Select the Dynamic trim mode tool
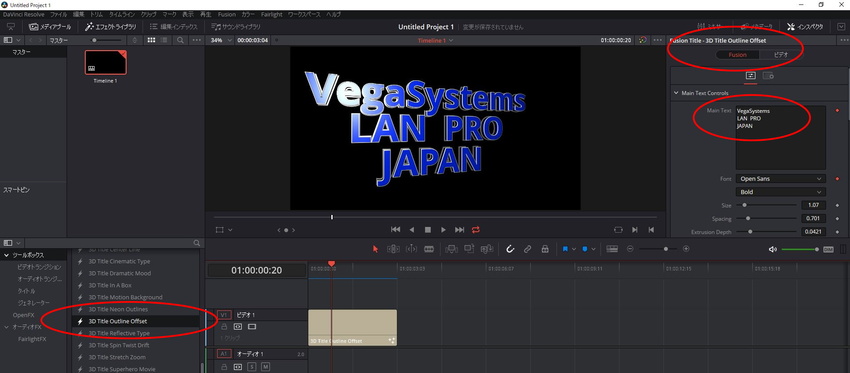The image size is (850, 373). 411,249
